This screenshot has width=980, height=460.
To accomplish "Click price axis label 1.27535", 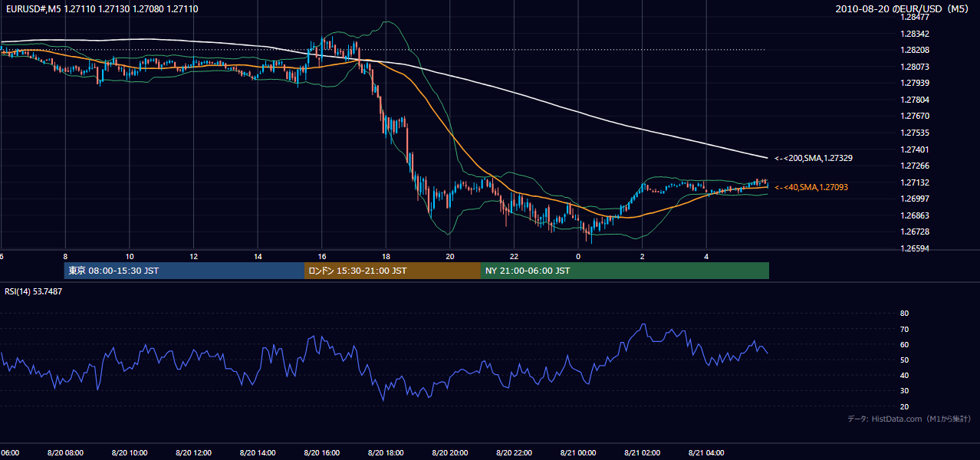I will (x=915, y=133).
